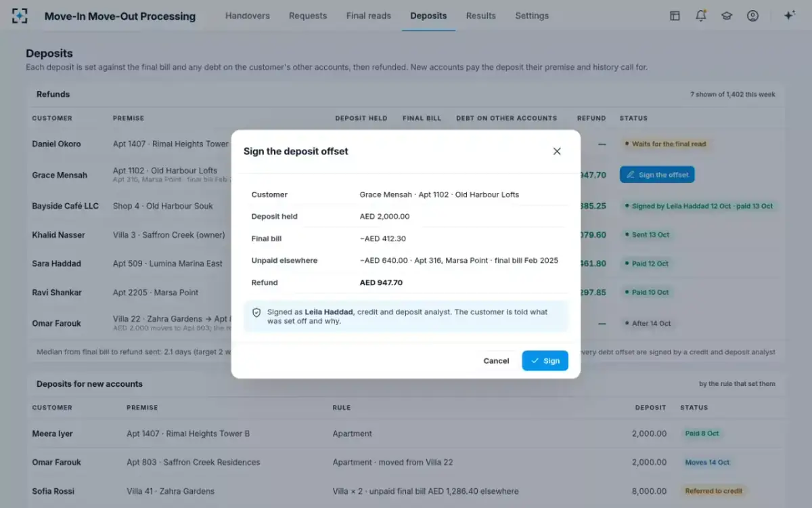
Task: Click Apt 803 · Saffron Creek Residences
Action: 193,462
